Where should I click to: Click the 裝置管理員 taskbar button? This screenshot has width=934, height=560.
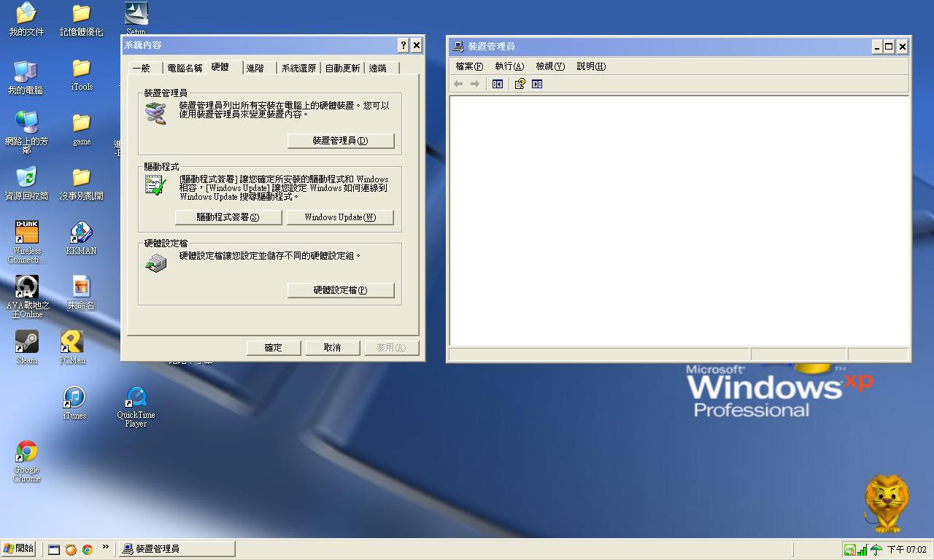tap(177, 549)
